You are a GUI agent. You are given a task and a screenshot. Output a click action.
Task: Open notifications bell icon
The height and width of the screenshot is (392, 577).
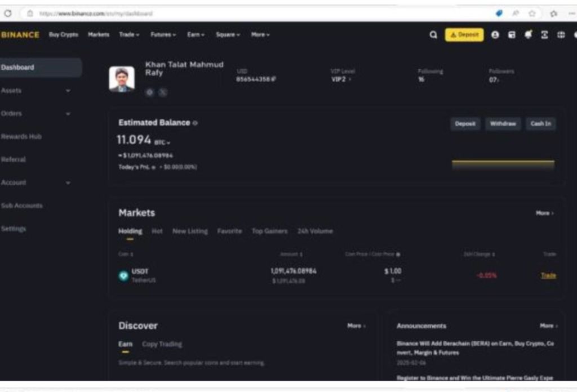528,35
